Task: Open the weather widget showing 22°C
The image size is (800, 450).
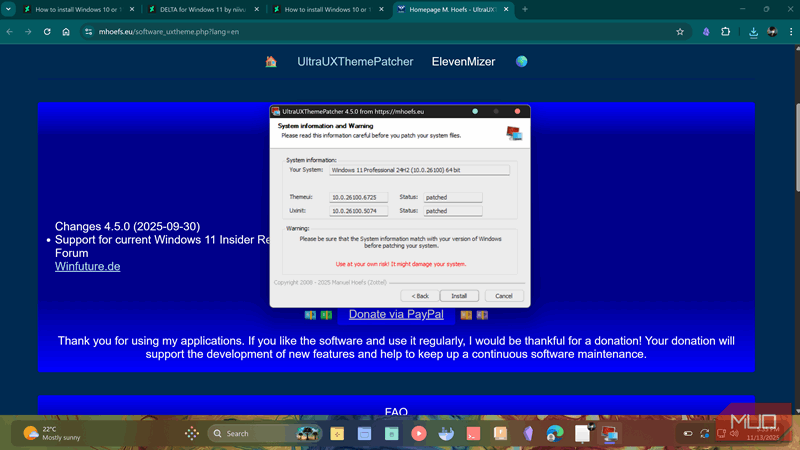Action: (x=53, y=434)
